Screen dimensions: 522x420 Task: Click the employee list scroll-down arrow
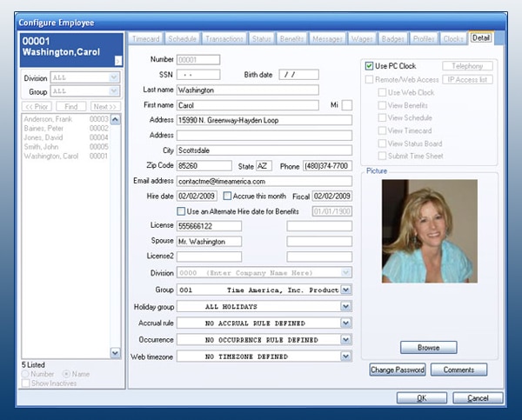tap(115, 353)
